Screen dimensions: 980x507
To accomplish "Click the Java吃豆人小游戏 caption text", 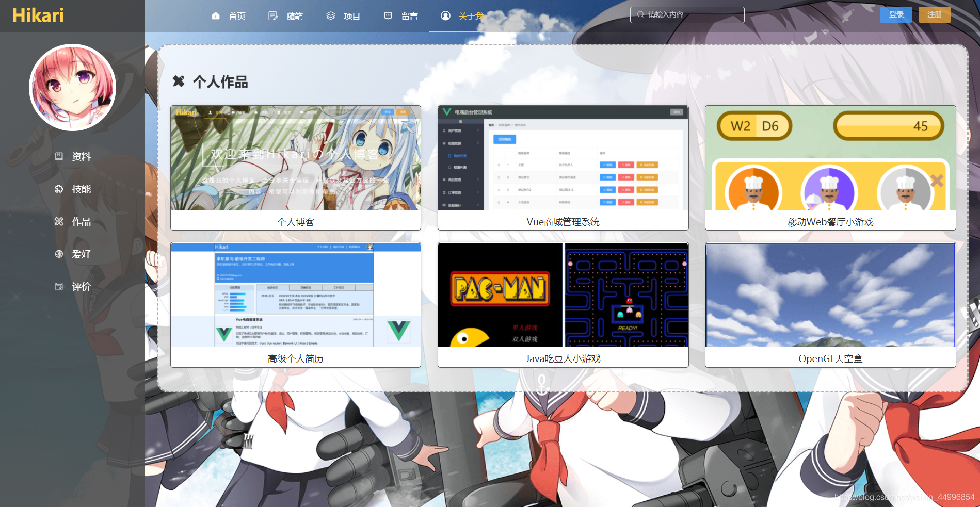I will point(563,358).
